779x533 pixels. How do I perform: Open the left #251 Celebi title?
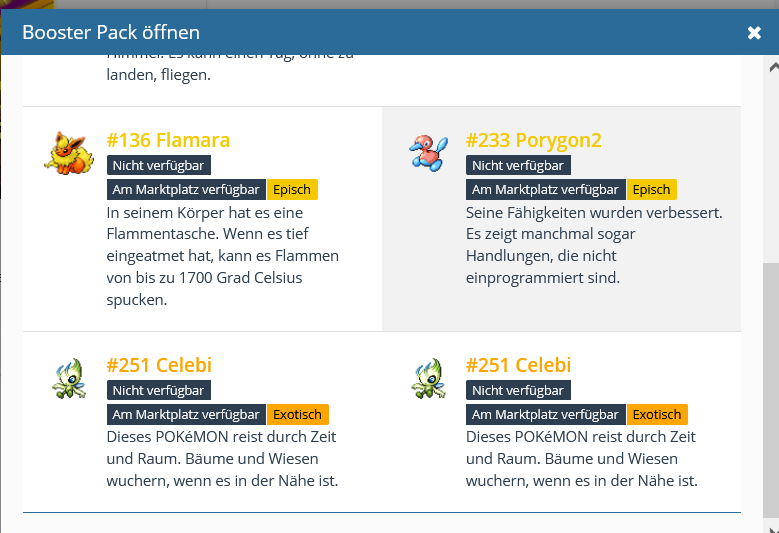pyautogui.click(x=159, y=365)
